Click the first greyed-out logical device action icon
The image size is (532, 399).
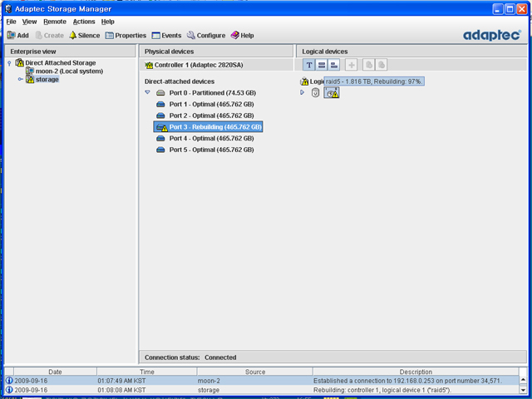click(x=369, y=65)
